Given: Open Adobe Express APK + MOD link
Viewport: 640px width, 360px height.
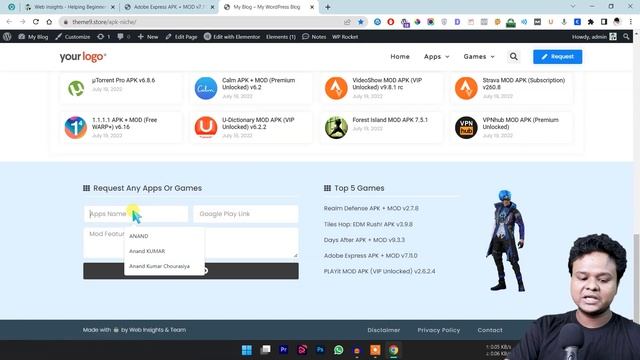Looking at the screenshot, I should pos(371,256).
